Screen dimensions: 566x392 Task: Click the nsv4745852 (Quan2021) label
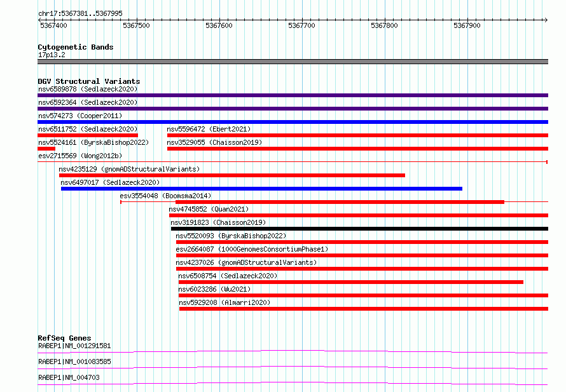click(209, 209)
